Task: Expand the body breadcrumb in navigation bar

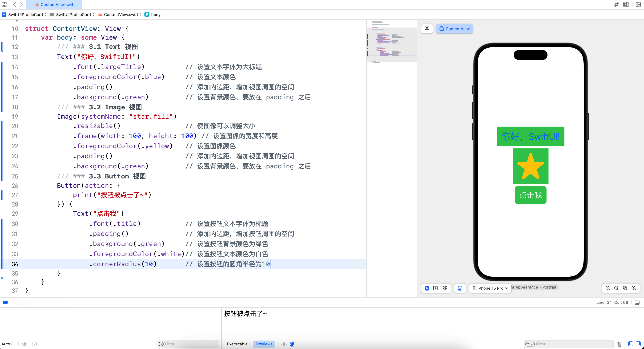Action: 156,14
